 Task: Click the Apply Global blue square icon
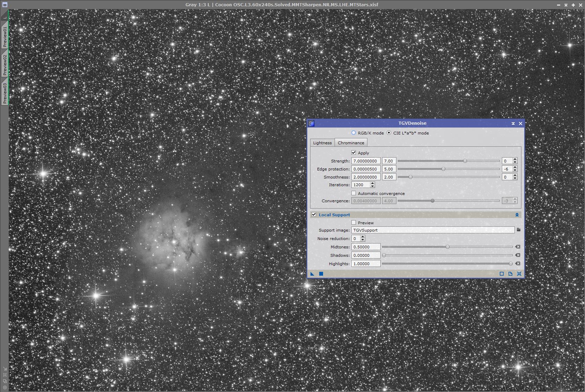[321, 274]
